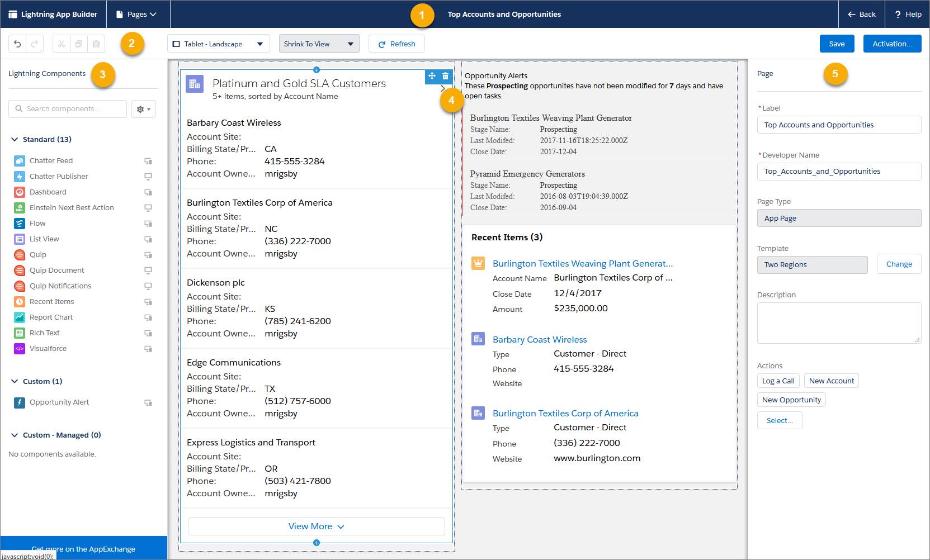Click the Rich Text component icon
This screenshot has height=560, width=930.
click(20, 333)
